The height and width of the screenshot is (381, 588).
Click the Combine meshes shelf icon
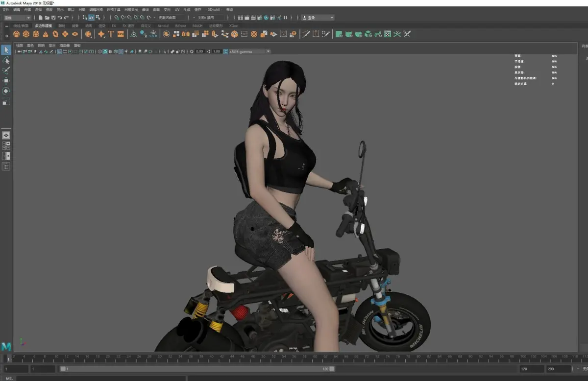tap(166, 34)
